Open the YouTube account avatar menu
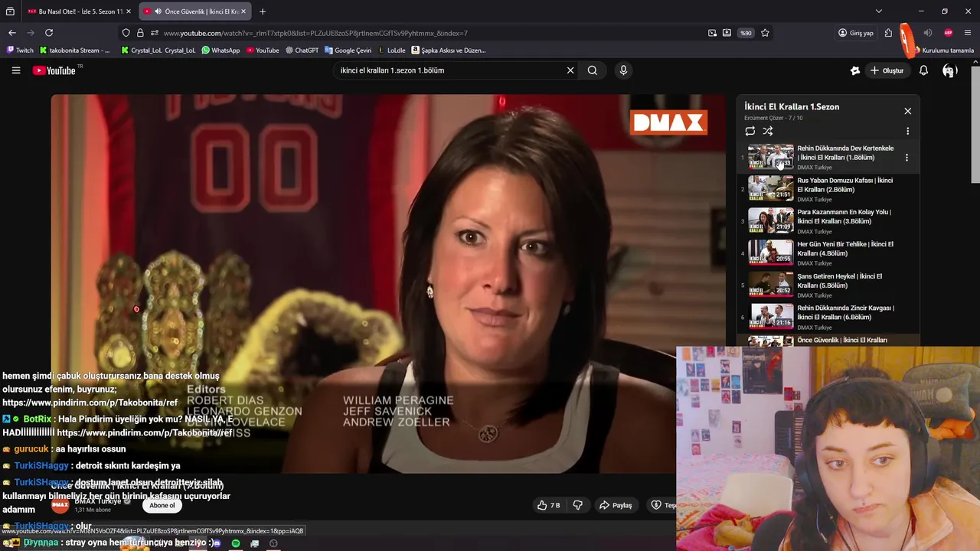Screen dimensions: 980x551 point(949,70)
